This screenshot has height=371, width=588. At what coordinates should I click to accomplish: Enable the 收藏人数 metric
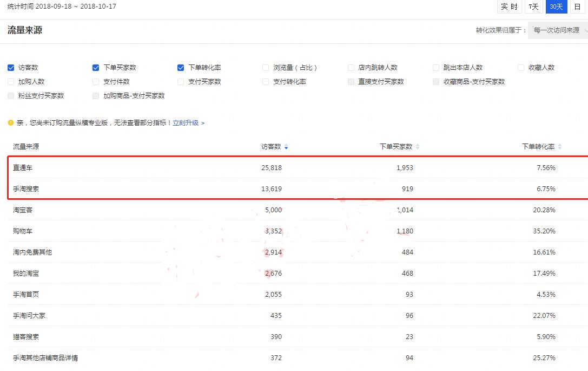(x=521, y=68)
